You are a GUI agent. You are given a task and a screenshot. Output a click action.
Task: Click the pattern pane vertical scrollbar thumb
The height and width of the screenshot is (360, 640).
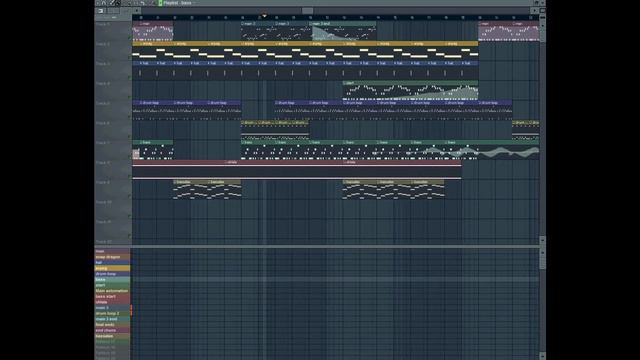(542, 263)
